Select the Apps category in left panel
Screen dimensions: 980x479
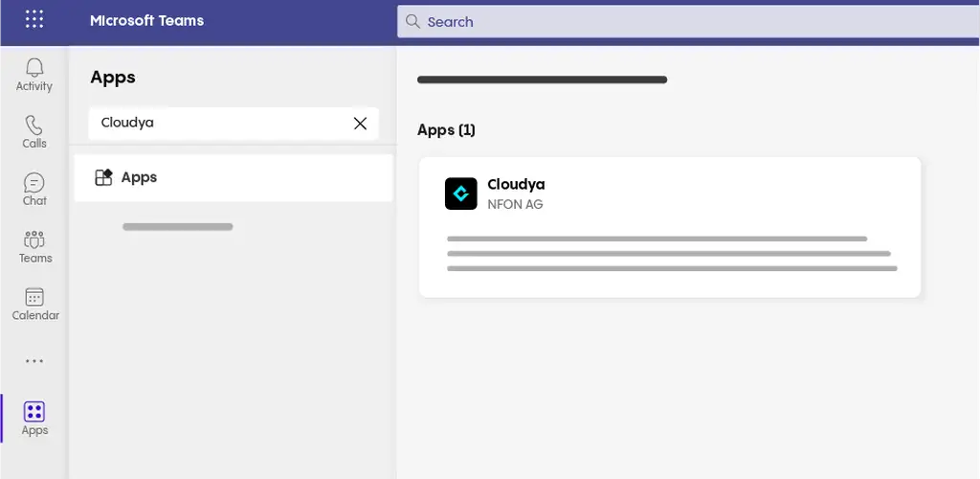234,177
